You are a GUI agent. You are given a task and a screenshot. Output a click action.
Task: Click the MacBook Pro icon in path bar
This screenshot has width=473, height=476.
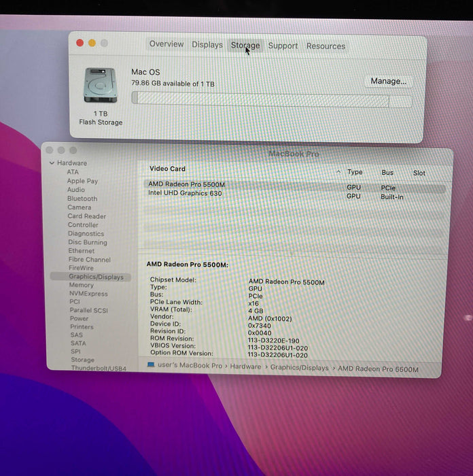pos(151,364)
